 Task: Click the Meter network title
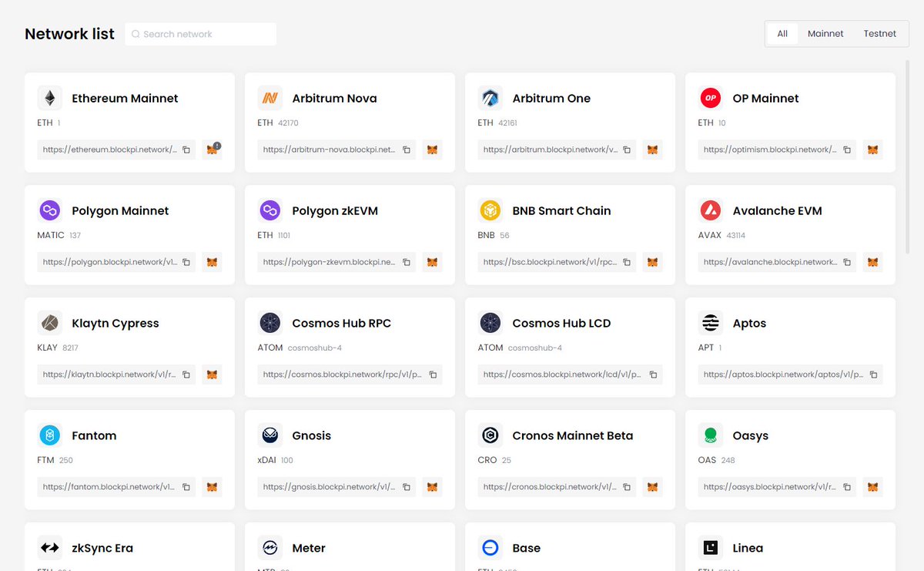[x=309, y=548]
